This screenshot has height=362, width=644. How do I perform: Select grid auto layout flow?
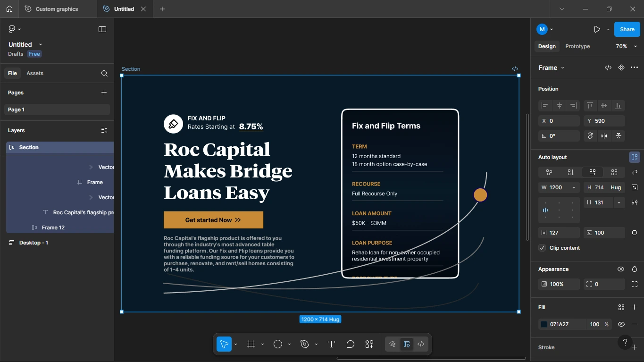click(614, 172)
